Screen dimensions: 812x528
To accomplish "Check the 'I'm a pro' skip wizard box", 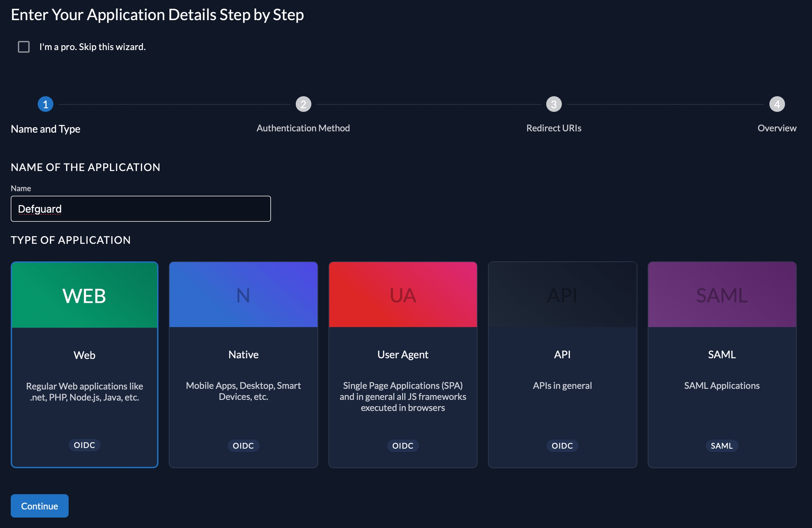I will click(24, 47).
